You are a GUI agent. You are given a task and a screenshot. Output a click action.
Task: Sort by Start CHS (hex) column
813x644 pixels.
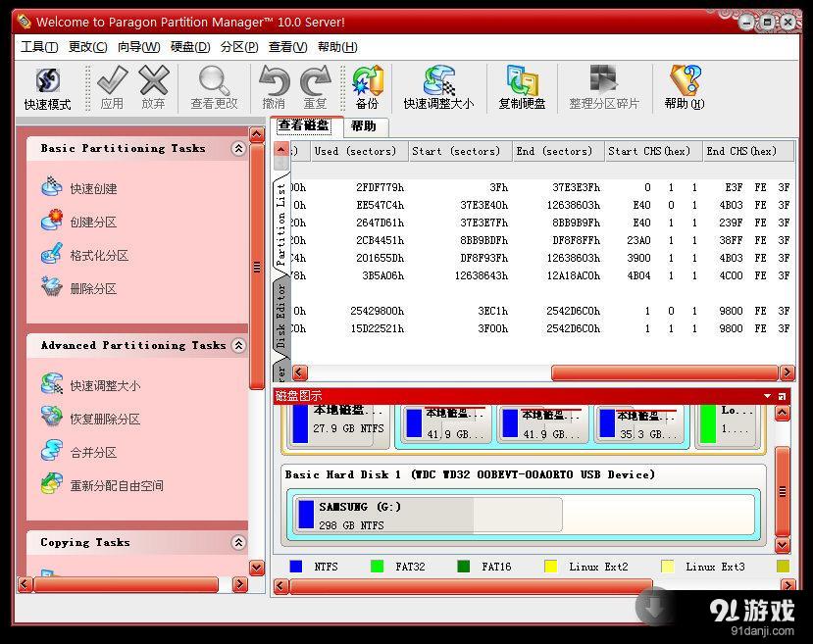tap(653, 151)
